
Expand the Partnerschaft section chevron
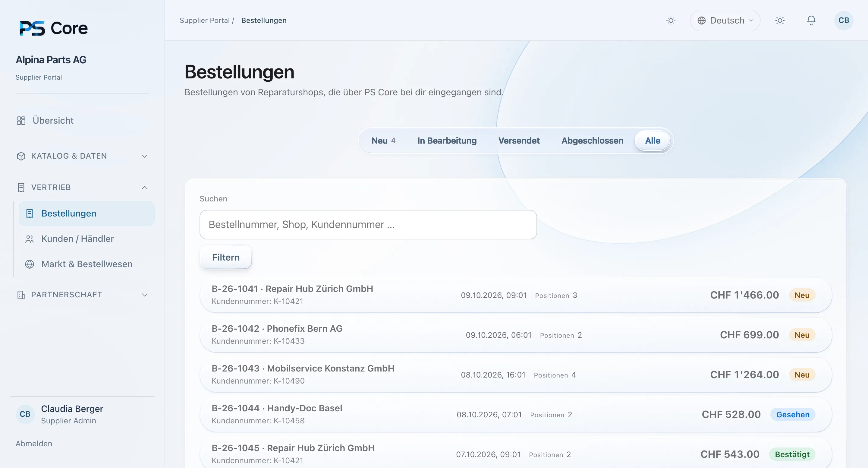[145, 295]
